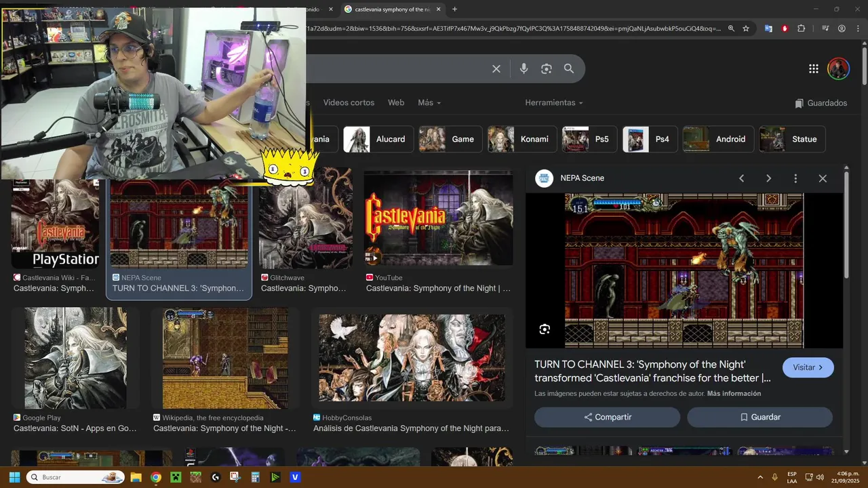Screen dimensions: 868x488
Task: Filter images by Statue chip
Action: [x=792, y=139]
